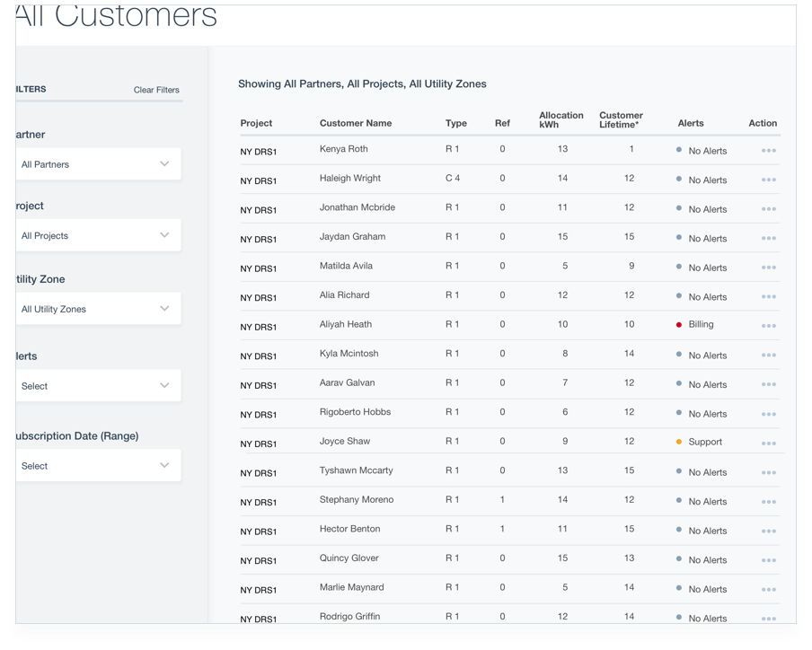This screenshot has height=650, width=812.
Task: Click ellipsis icon for Matilda Avila
Action: pyautogui.click(x=768, y=268)
